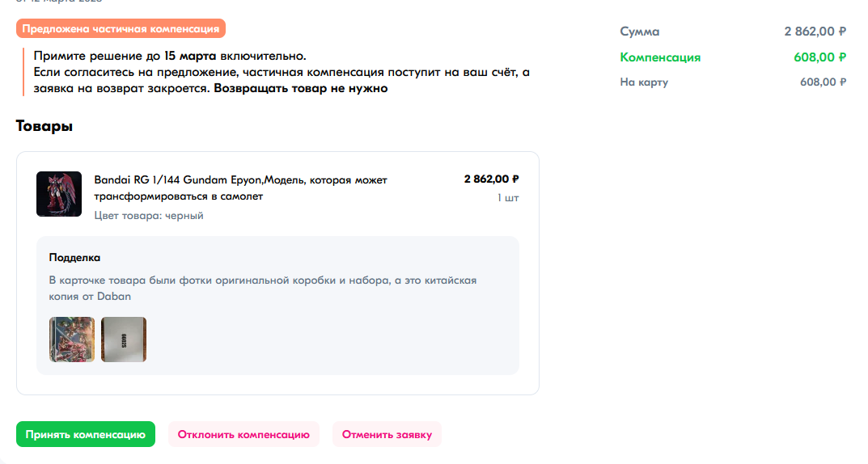Click the Товары section heading
This screenshot has height=464, width=868.
point(44,126)
